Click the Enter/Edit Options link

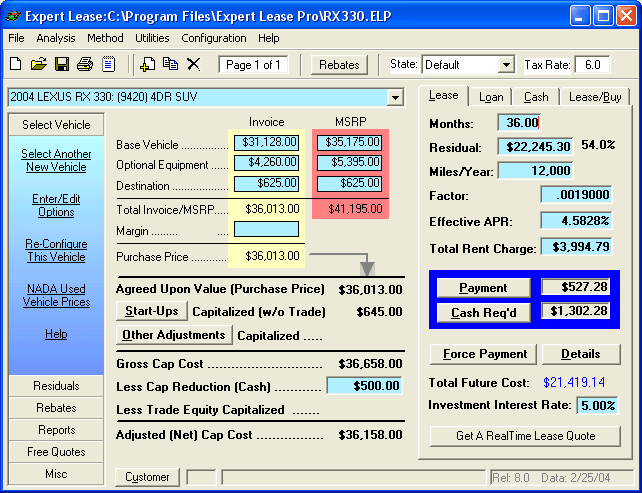pyautogui.click(x=56, y=206)
